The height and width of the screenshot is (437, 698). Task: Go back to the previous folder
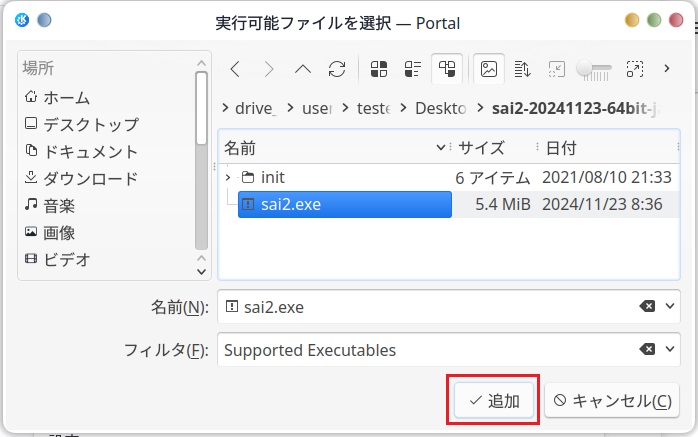click(x=235, y=69)
